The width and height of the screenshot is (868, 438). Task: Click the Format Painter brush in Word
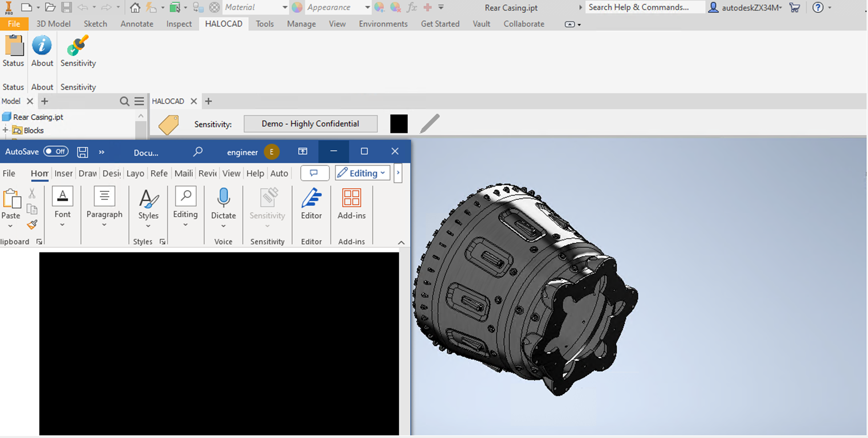tap(32, 225)
